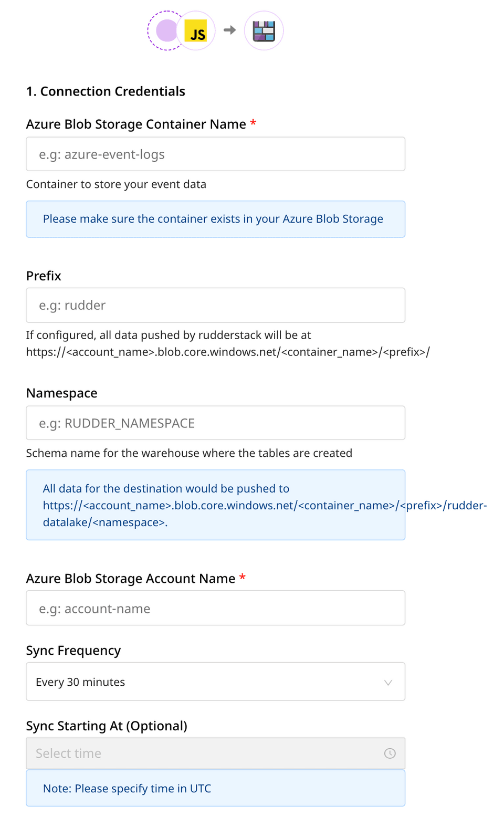The width and height of the screenshot is (504, 827).
Task: Click the JavaScript source icon
Action: click(195, 30)
